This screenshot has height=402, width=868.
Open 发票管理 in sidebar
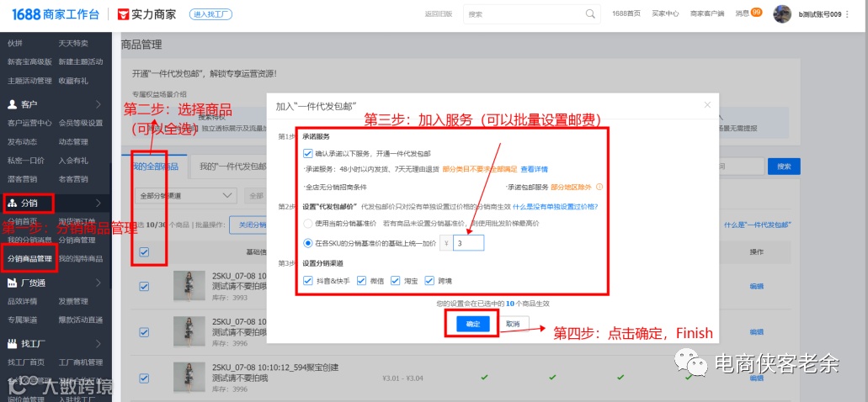click(73, 301)
